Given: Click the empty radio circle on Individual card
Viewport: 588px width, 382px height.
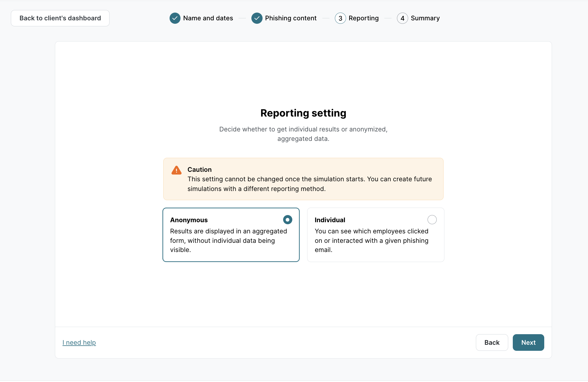Looking at the screenshot, I should 432,220.
